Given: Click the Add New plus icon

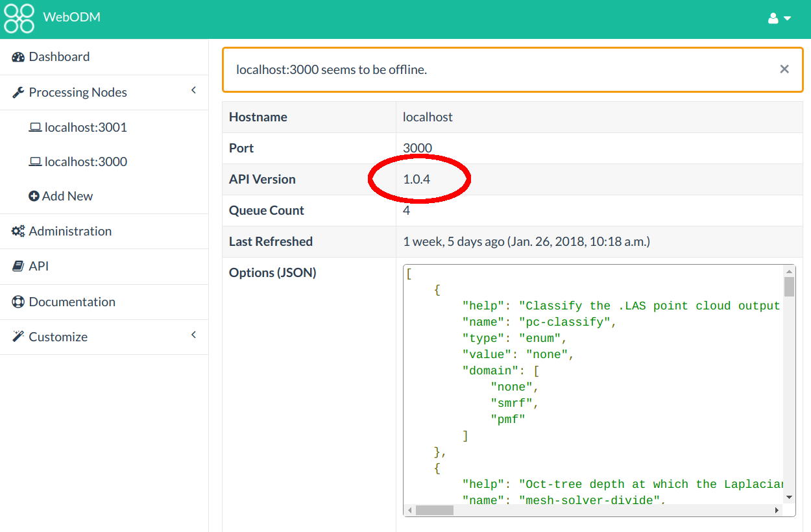Looking at the screenshot, I should 34,196.
